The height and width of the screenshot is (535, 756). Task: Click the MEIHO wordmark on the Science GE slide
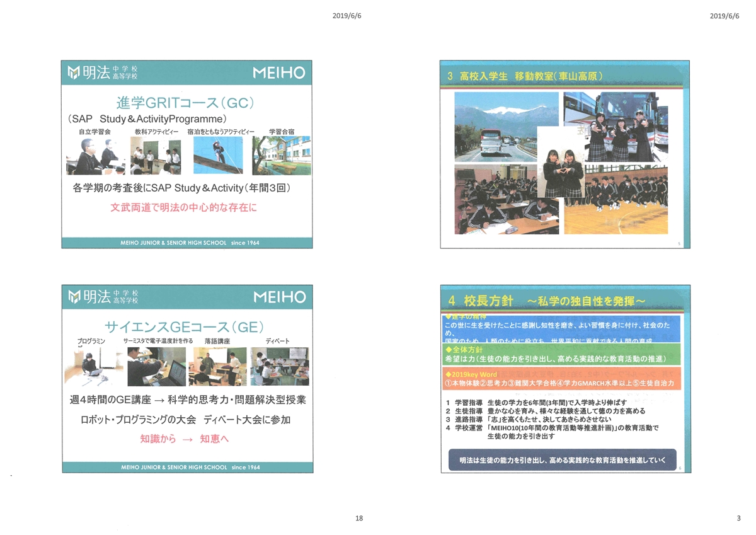tap(278, 297)
